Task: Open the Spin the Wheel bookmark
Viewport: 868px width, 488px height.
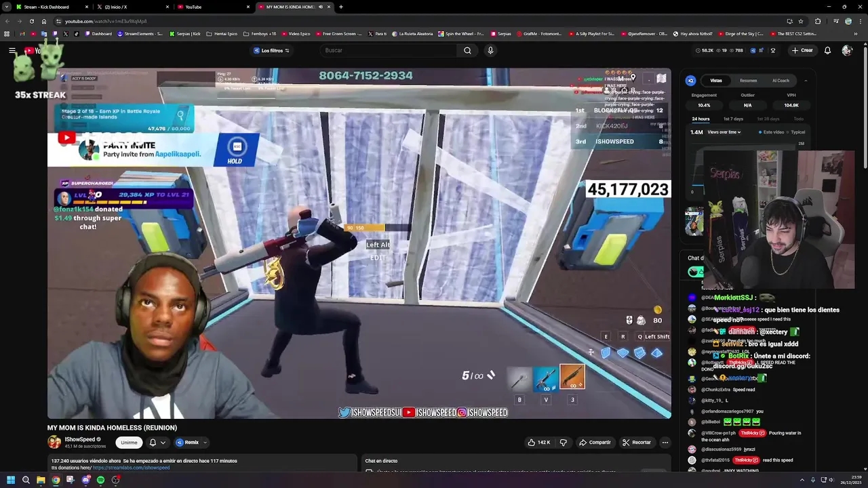Action: 462,34
